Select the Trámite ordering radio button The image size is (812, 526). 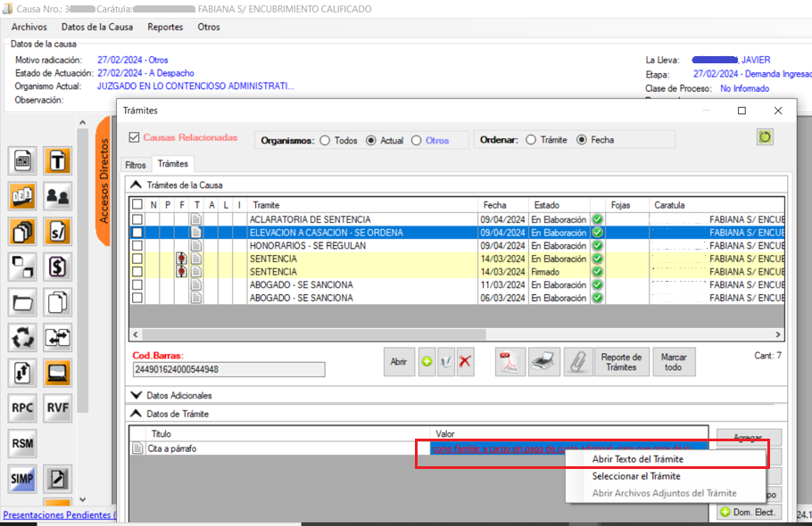click(x=532, y=140)
